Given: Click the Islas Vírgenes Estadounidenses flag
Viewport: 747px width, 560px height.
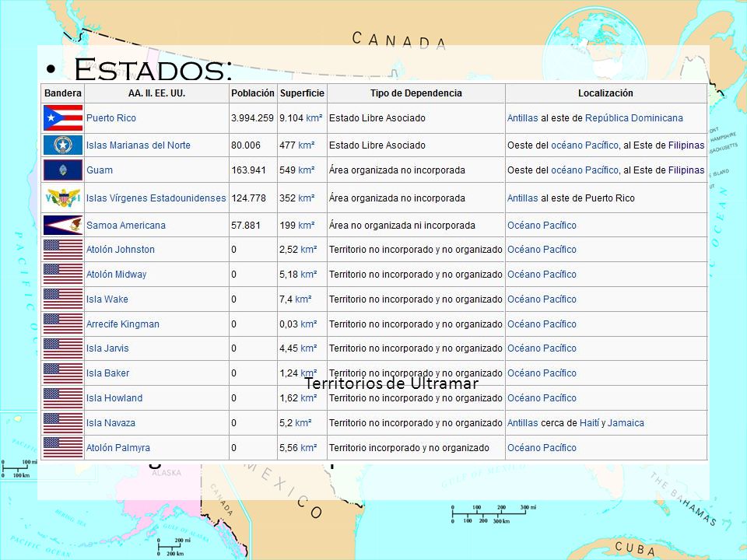Looking at the screenshot, I should [63, 198].
